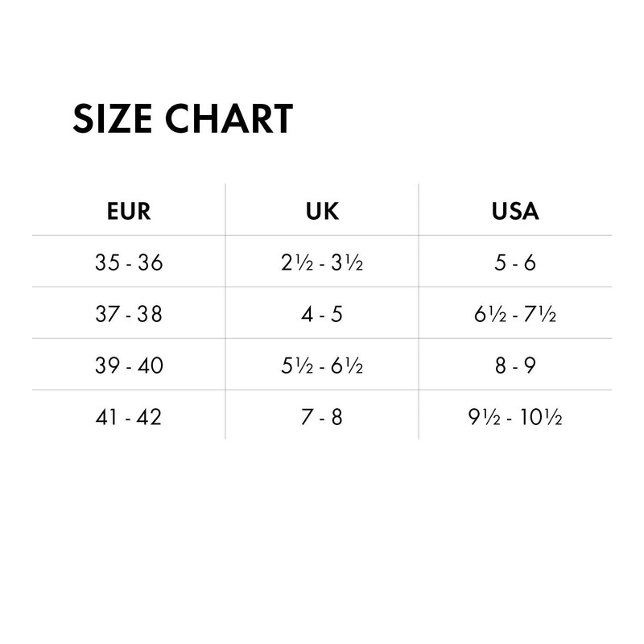Select the USA column header
Screen dimensions: 644x644
point(515,212)
